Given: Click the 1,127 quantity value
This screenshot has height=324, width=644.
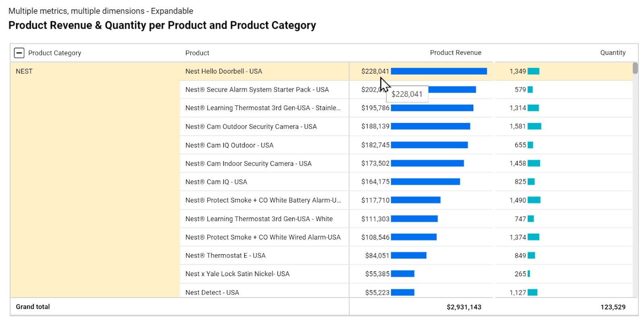Looking at the screenshot, I should 518,292.
